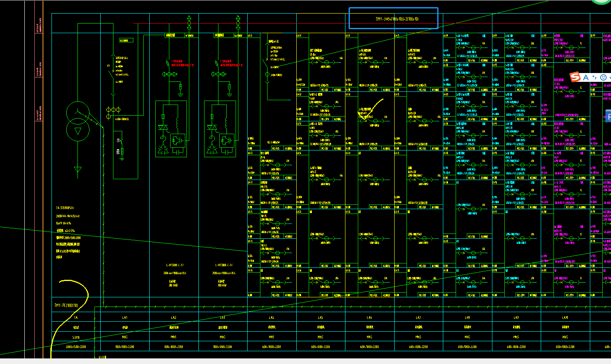Select the LA5 cabinet number cell

[x=320, y=318]
